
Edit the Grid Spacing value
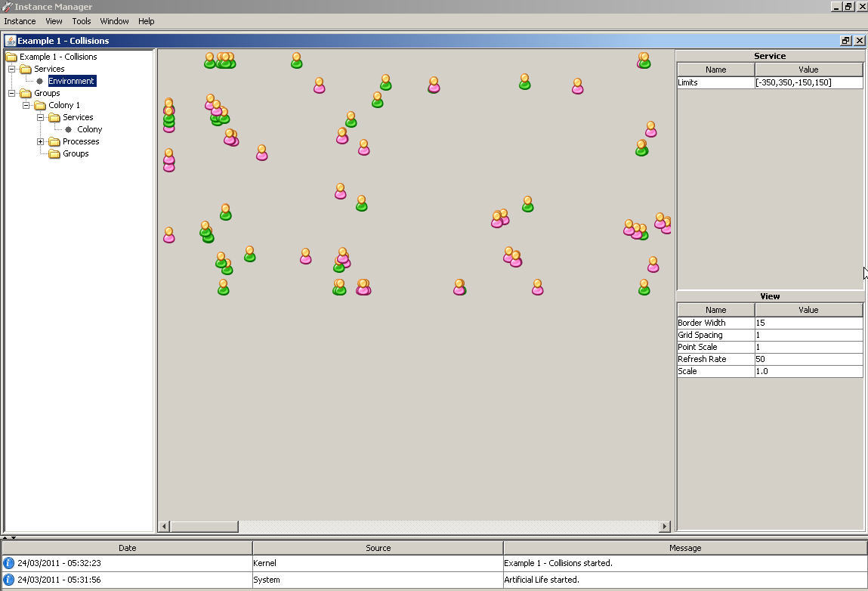point(808,335)
